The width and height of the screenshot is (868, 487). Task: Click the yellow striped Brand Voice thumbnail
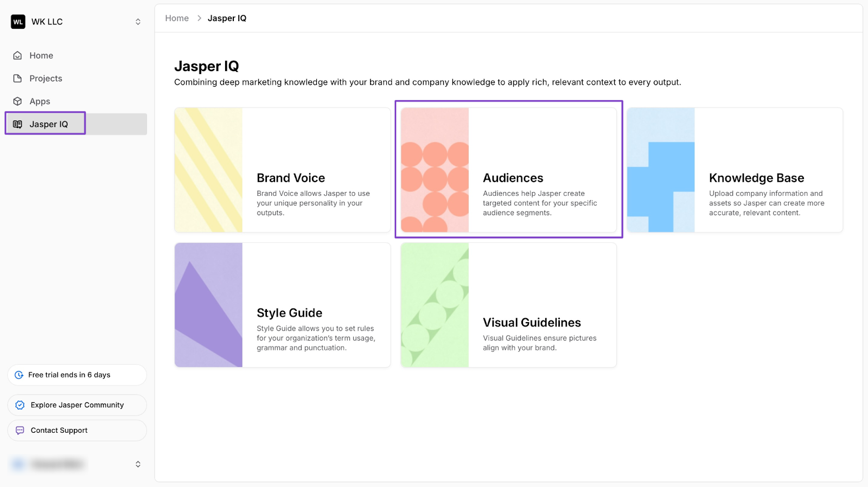coord(208,170)
